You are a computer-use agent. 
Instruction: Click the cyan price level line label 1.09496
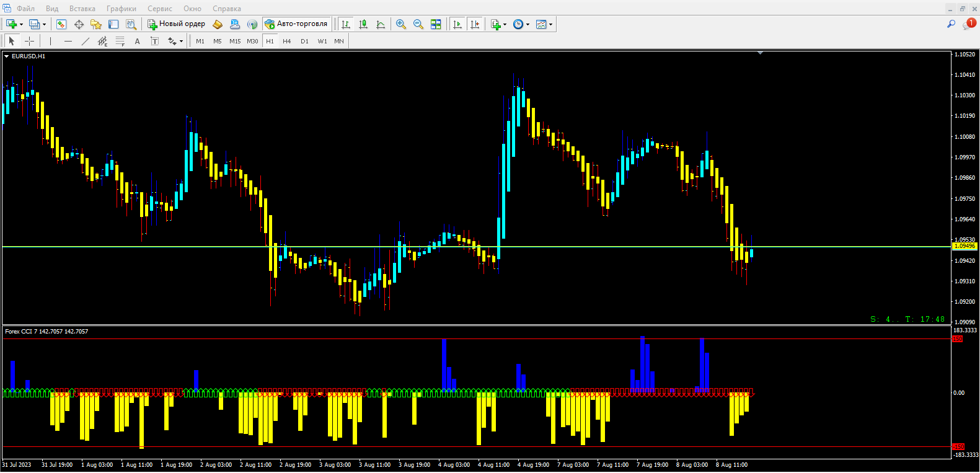tap(964, 246)
